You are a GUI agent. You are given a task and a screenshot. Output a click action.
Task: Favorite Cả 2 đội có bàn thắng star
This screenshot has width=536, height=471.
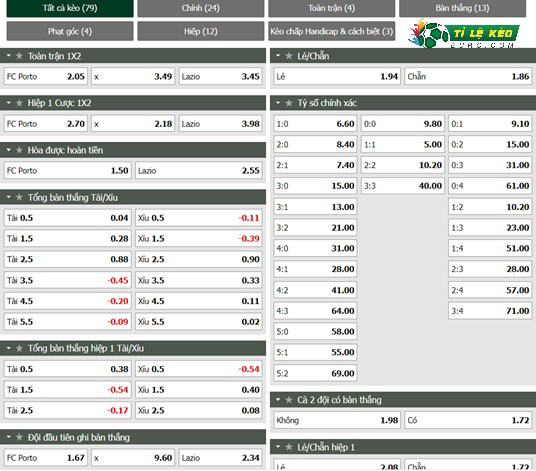tap(289, 400)
